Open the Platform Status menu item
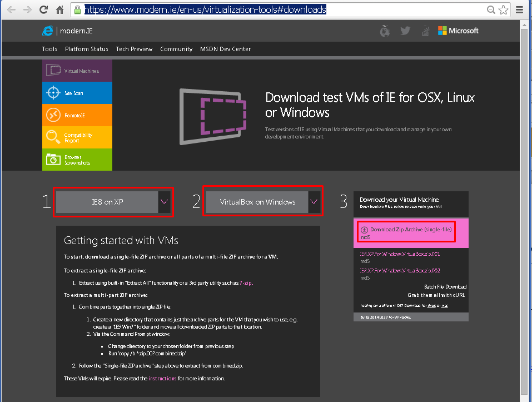 pyautogui.click(x=87, y=49)
